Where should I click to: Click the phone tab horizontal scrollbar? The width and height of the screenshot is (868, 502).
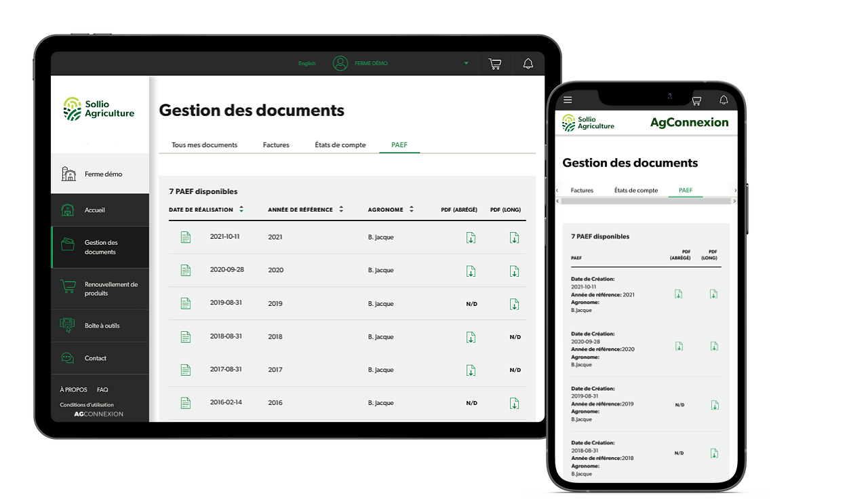pyautogui.click(x=646, y=201)
